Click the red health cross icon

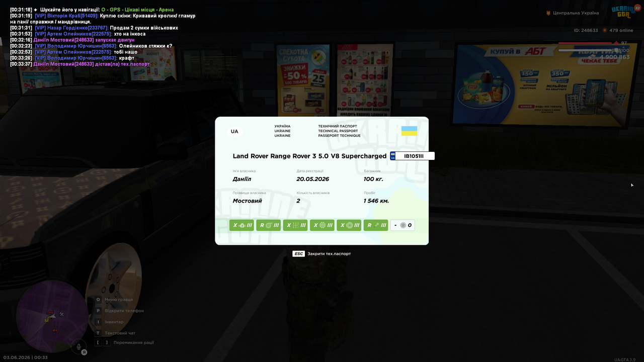[x=616, y=43]
